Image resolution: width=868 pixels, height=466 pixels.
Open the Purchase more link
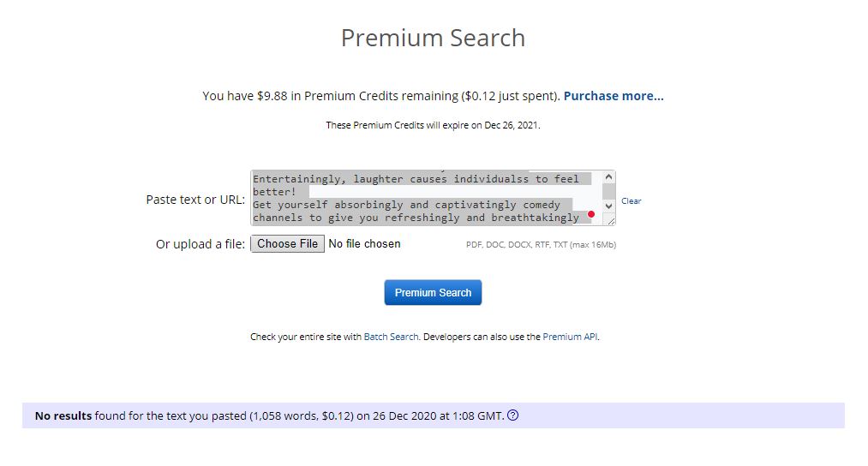[614, 96]
